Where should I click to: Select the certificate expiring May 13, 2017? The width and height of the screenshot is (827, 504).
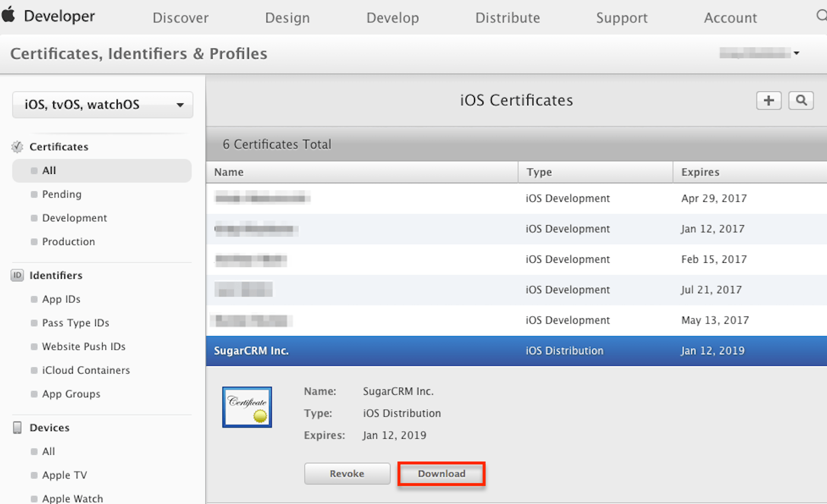click(x=517, y=320)
